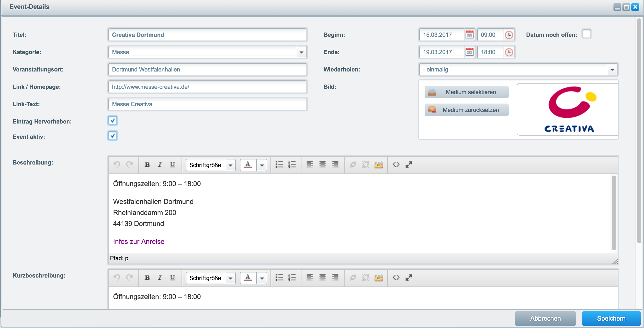
Task: Click the dialog's main vertical scrollbar
Action: click(x=639, y=131)
